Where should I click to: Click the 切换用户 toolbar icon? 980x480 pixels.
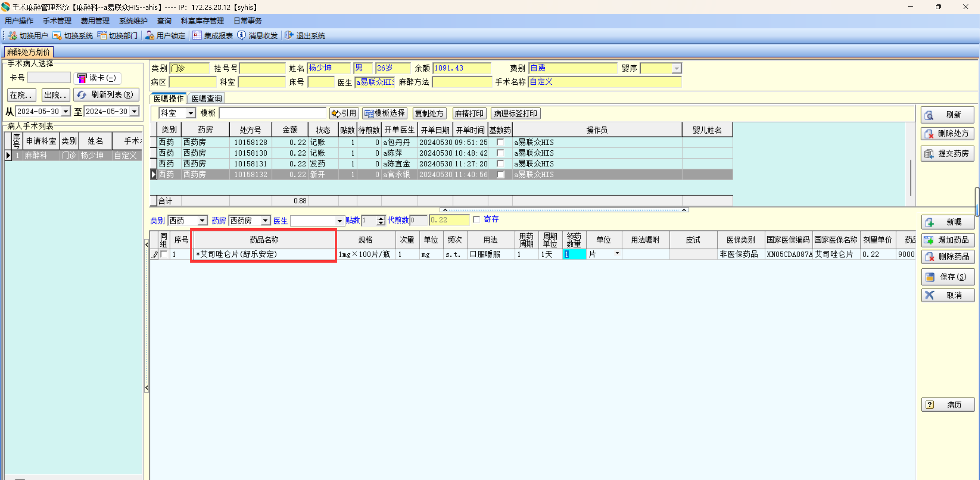click(x=13, y=36)
